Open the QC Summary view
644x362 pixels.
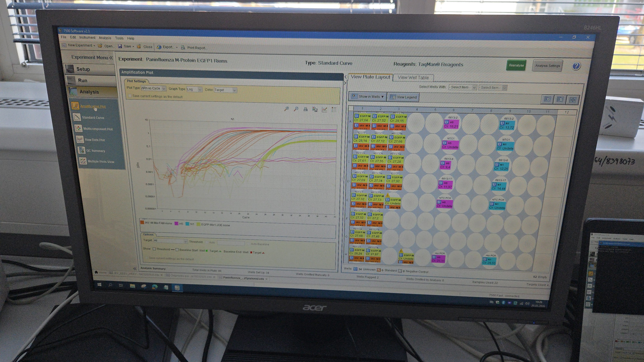tap(95, 151)
